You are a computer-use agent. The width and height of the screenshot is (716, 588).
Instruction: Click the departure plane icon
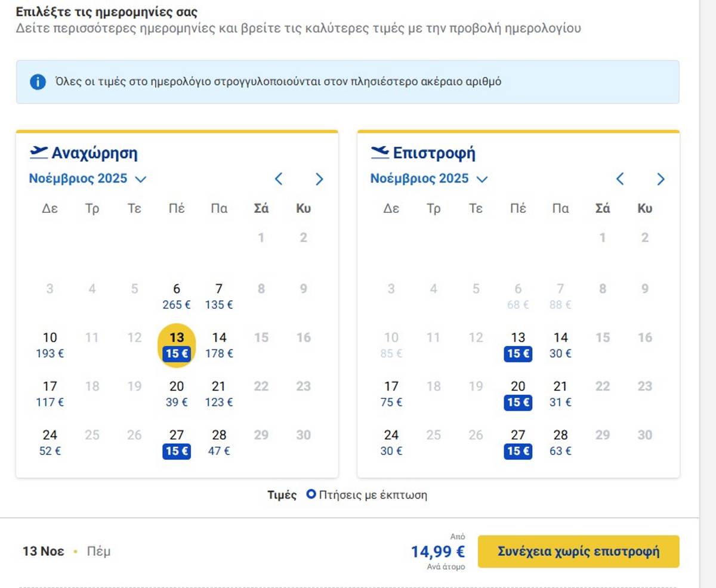click(x=39, y=153)
